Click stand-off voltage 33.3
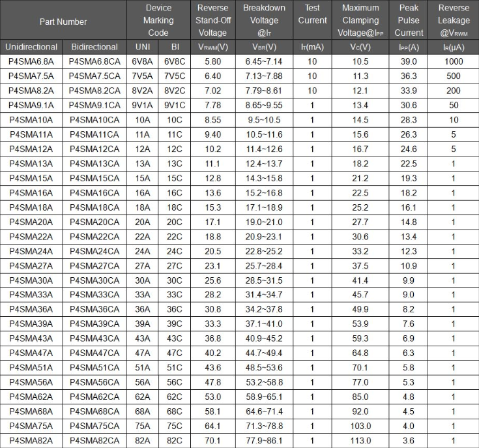479x448 pixels. [x=212, y=324]
